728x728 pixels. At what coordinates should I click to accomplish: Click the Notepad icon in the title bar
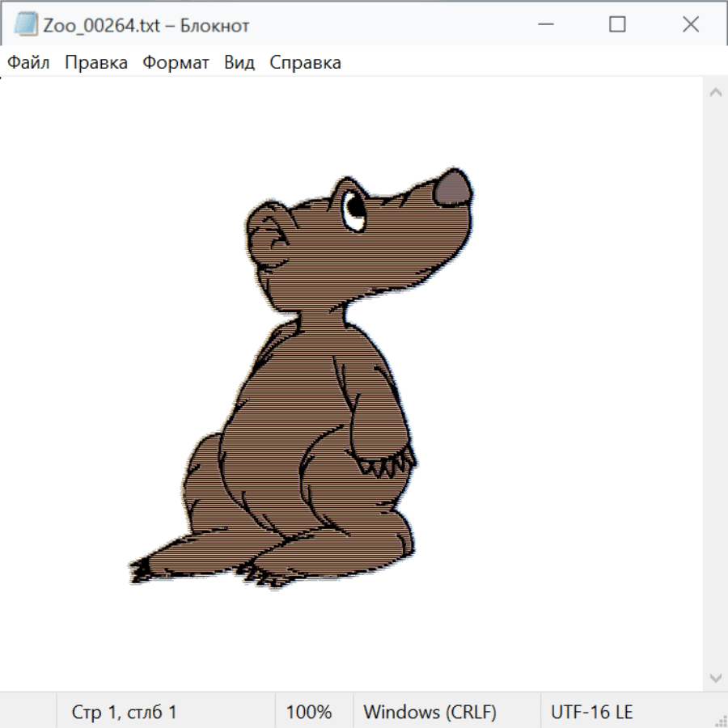pyautogui.click(x=26, y=25)
